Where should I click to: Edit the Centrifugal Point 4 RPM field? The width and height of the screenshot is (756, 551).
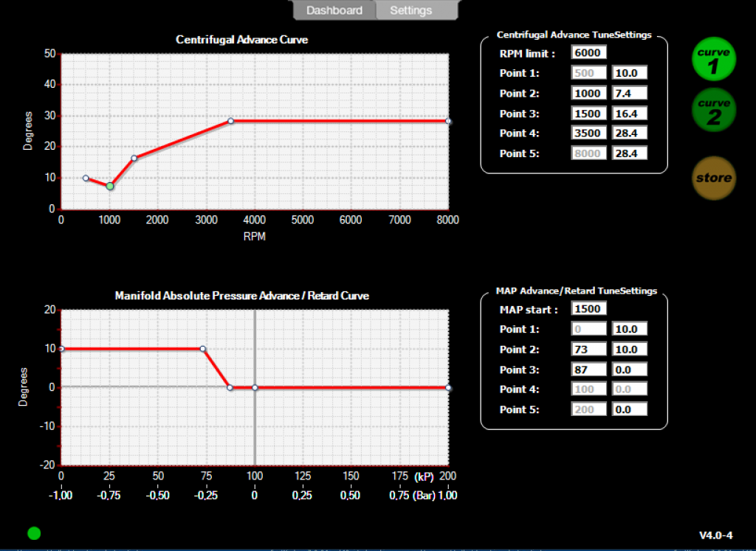pyautogui.click(x=588, y=134)
